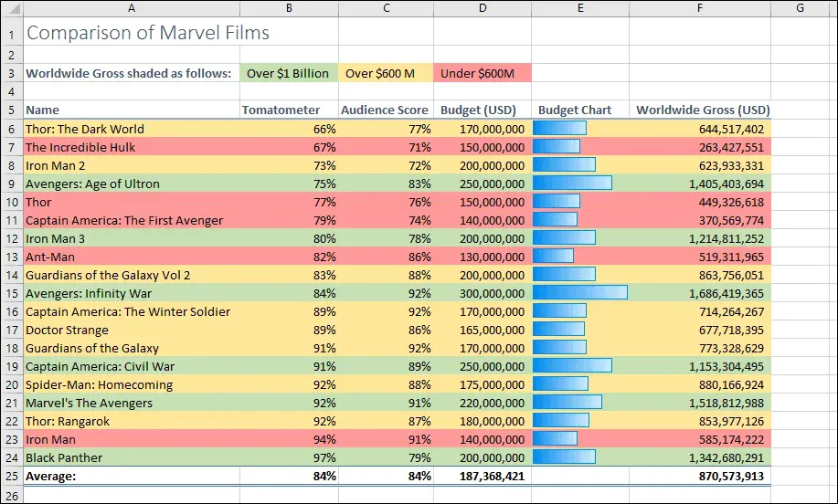The image size is (838, 504).
Task: Click the Avengers: Infinity War budget data bar
Action: click(x=580, y=293)
